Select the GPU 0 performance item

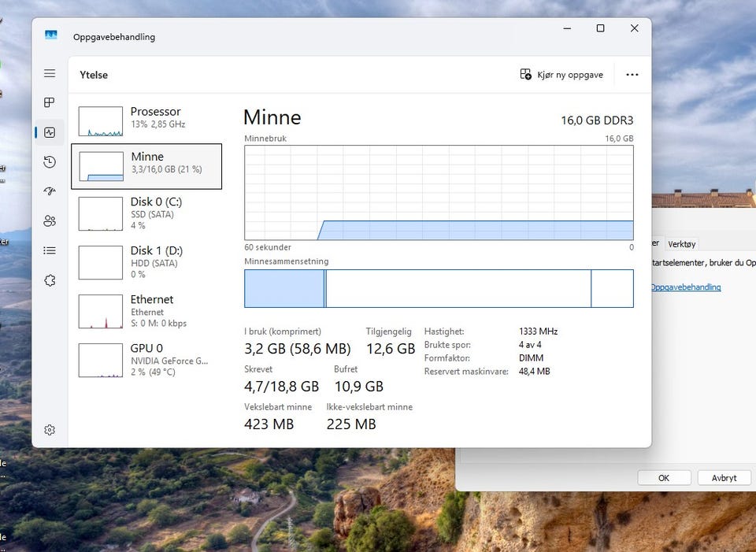(146, 360)
